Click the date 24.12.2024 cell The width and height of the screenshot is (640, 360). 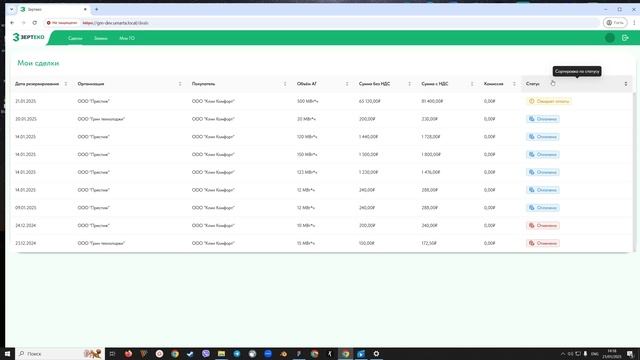(x=26, y=225)
